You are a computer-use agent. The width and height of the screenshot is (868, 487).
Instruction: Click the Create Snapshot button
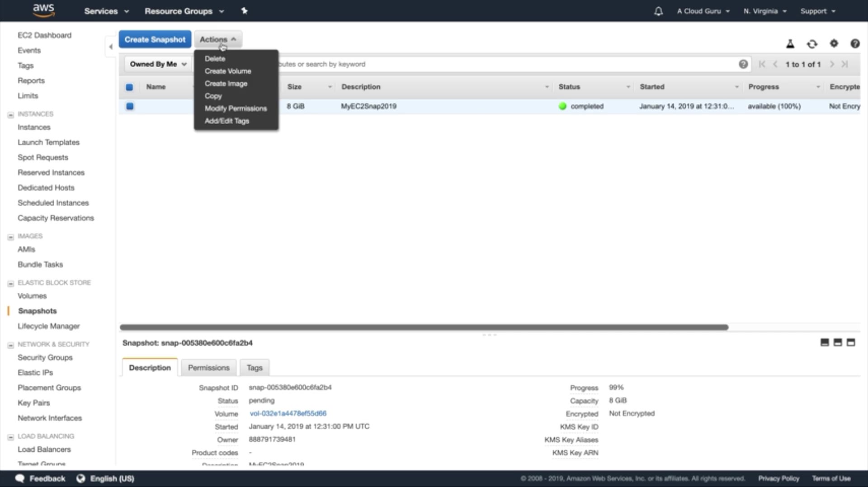coord(155,39)
